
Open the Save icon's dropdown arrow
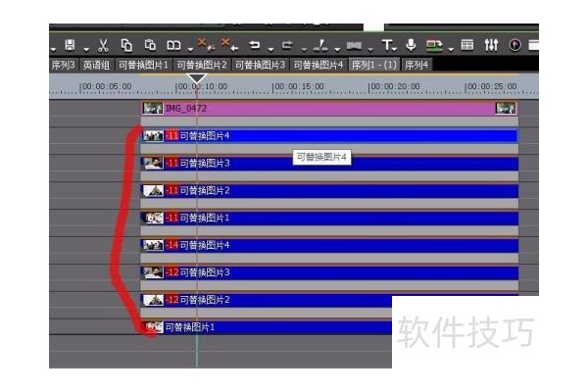(86, 49)
